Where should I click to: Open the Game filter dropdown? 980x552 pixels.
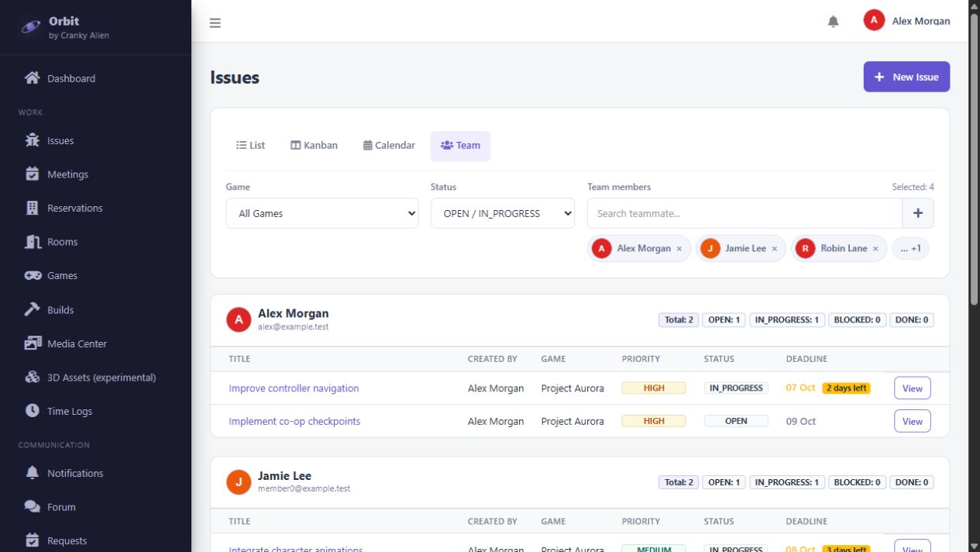(x=322, y=213)
